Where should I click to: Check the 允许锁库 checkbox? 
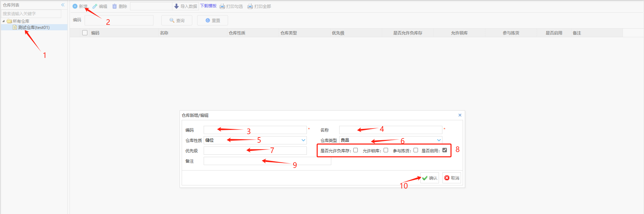386,150
